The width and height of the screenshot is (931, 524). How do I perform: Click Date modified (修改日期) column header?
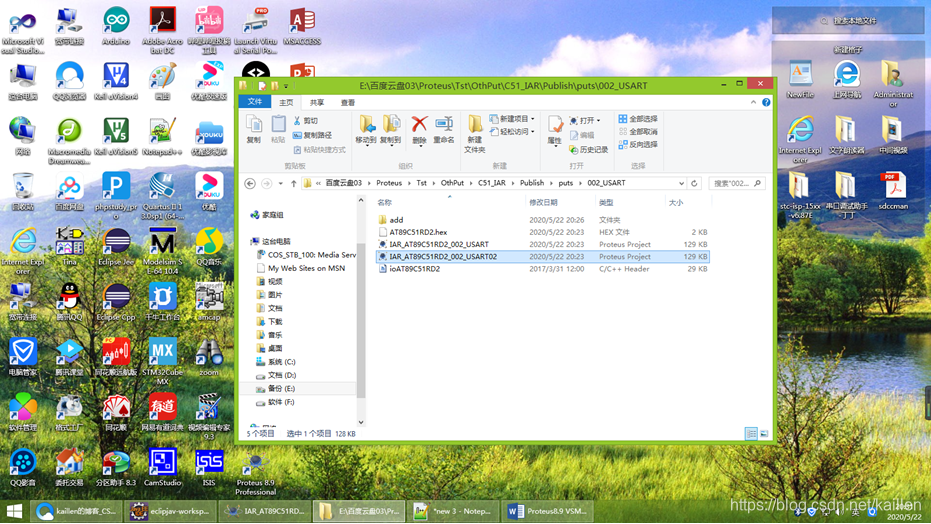(560, 202)
